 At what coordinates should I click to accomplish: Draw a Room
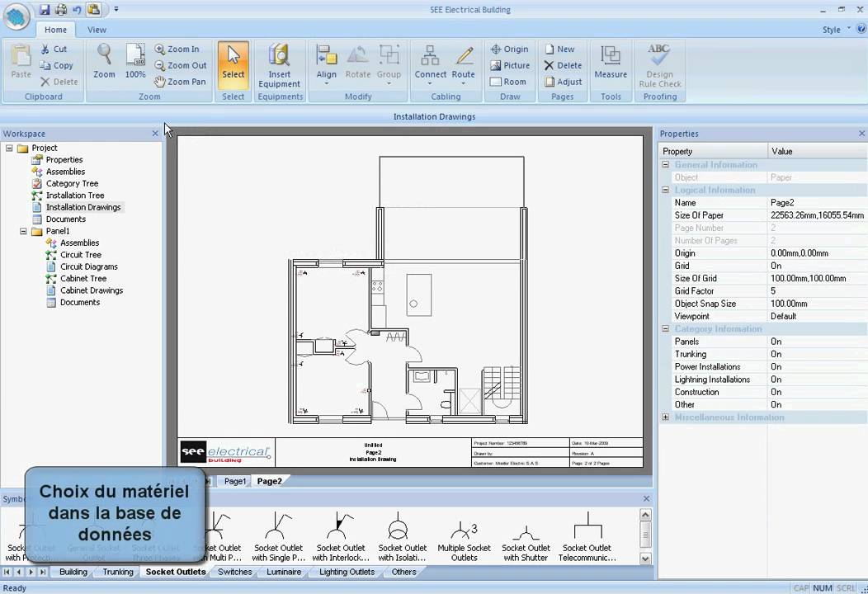(x=507, y=82)
